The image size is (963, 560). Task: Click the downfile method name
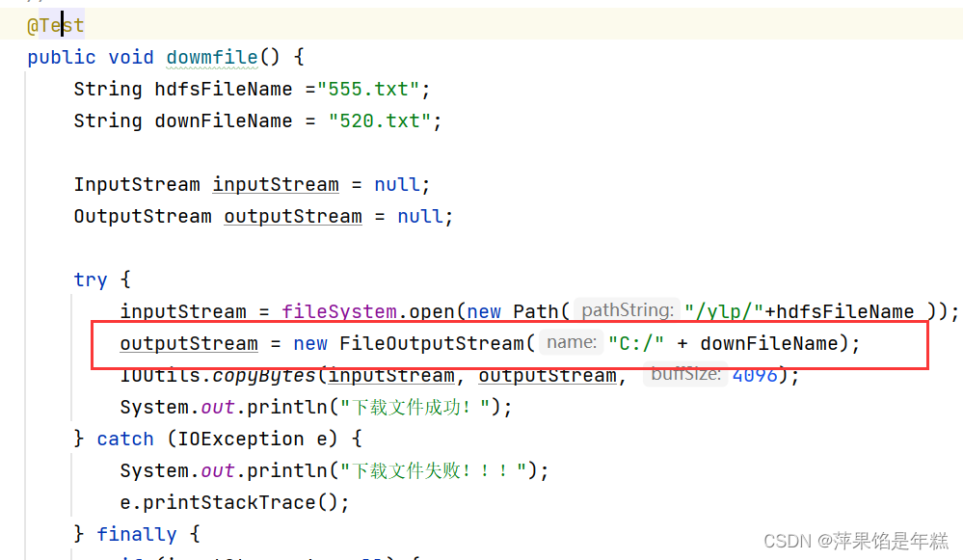point(212,57)
